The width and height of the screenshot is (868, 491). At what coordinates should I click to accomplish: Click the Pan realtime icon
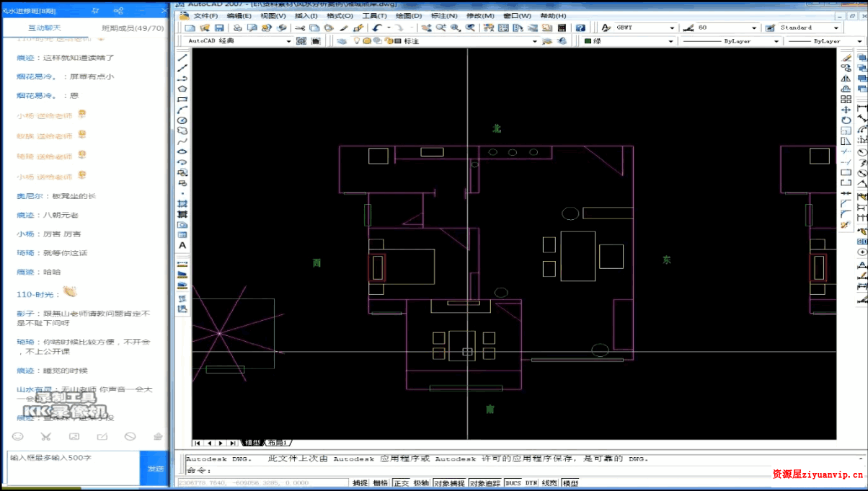(x=428, y=28)
